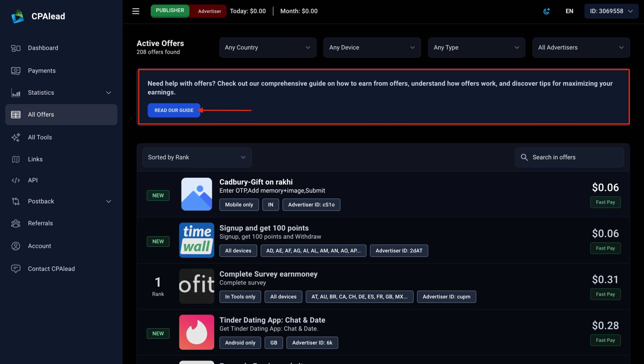Click the CPAlead logo icon

click(18, 16)
